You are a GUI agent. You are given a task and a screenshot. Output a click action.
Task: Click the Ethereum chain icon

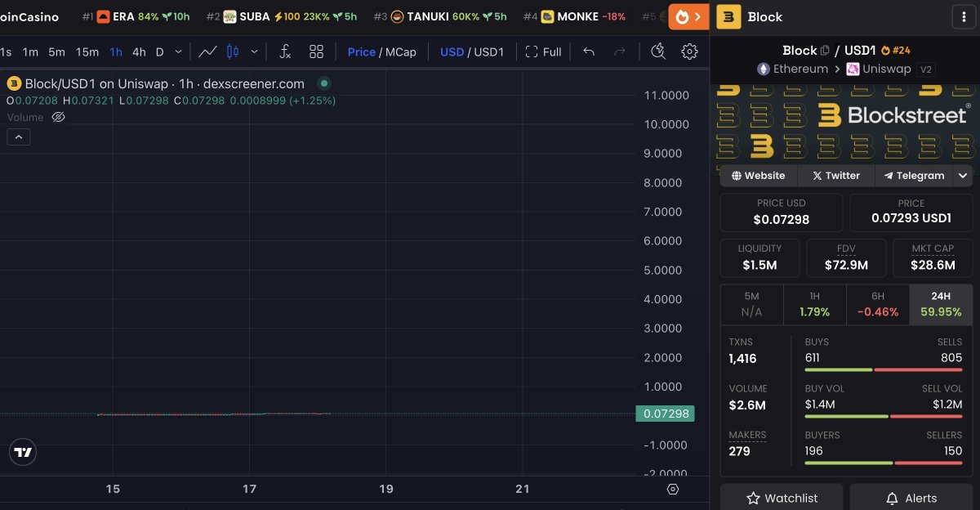click(764, 69)
